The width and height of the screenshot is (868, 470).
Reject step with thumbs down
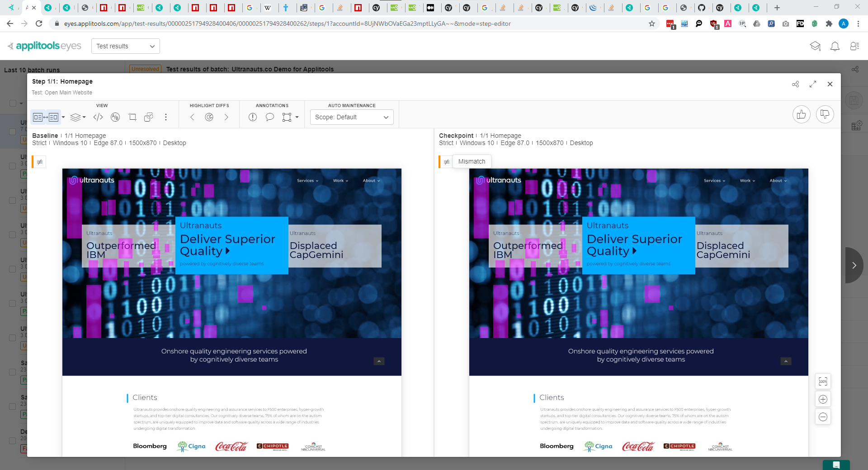tap(825, 115)
